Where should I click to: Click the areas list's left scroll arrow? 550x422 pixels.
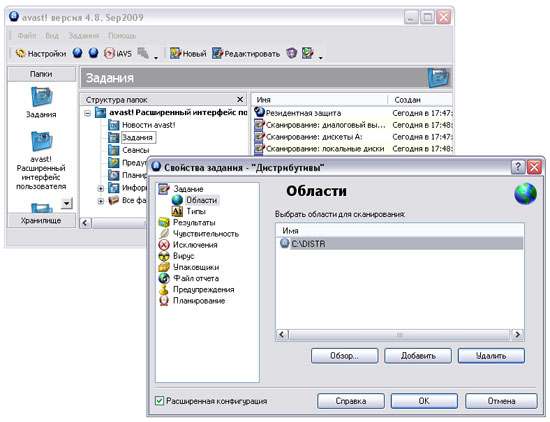[282, 334]
